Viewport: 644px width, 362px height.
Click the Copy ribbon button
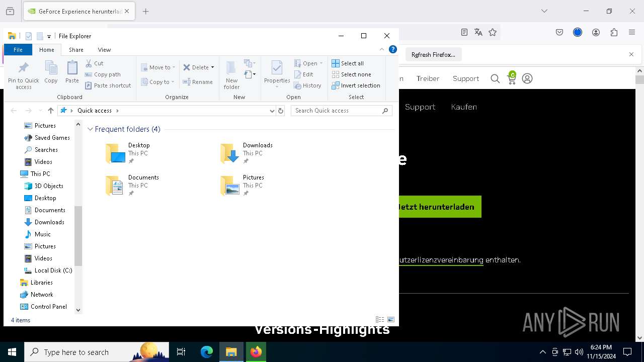coord(51,72)
